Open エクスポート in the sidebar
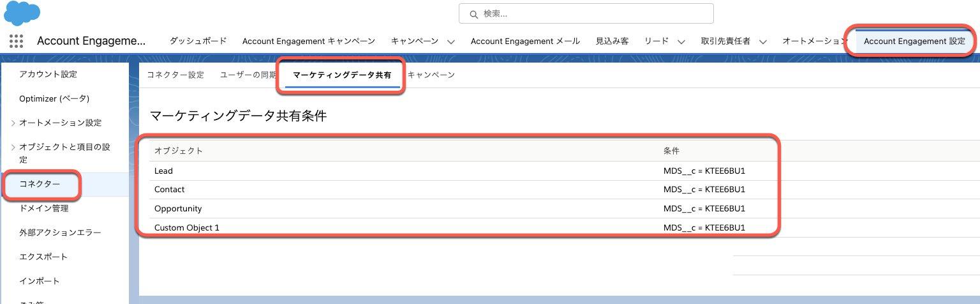 [43, 257]
